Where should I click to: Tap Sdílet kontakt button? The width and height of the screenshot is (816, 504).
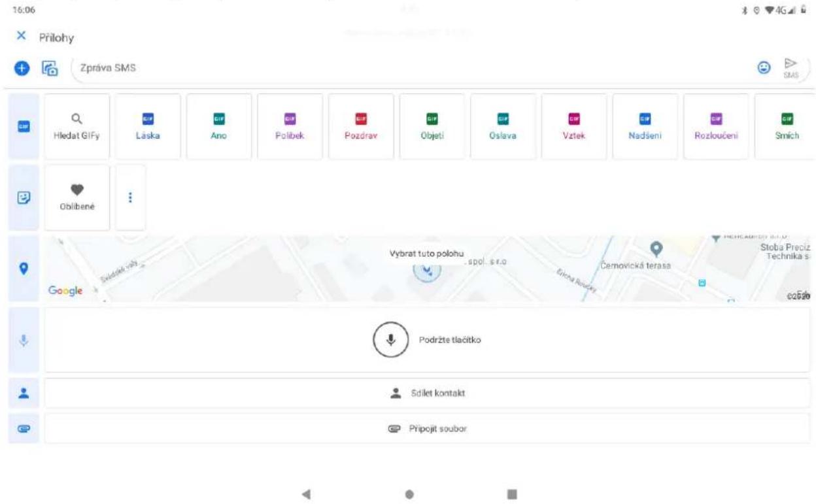point(427,393)
